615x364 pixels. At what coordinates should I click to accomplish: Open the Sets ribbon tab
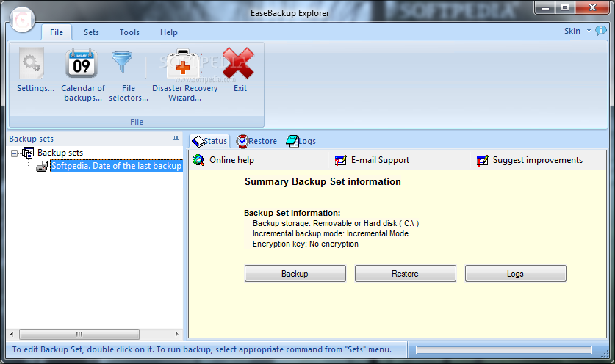pyautogui.click(x=91, y=32)
